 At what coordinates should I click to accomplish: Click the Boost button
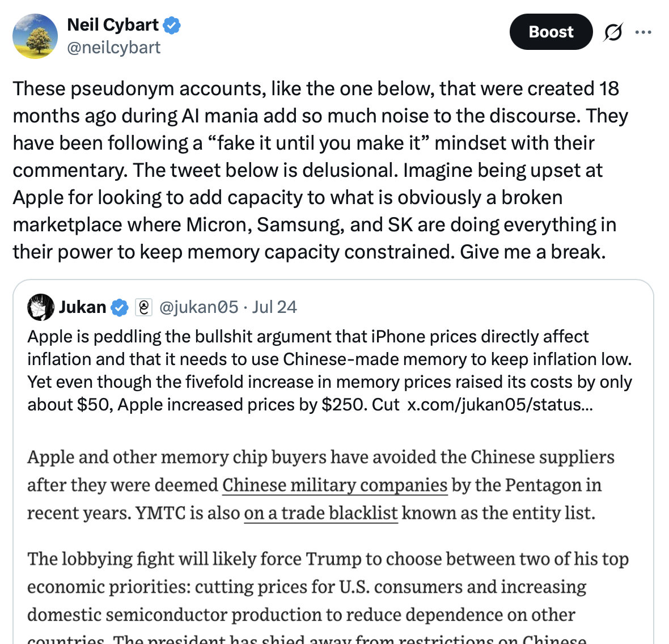coord(551,32)
